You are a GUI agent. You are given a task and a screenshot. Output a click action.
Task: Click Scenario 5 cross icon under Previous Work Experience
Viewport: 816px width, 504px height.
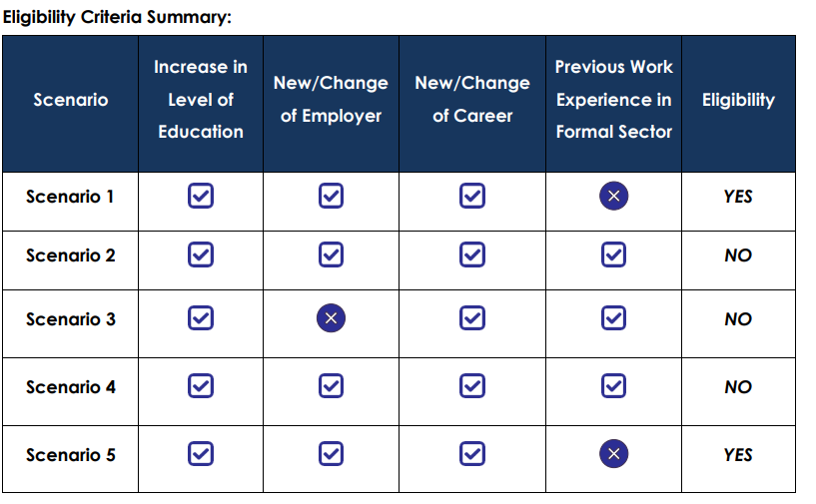613,453
